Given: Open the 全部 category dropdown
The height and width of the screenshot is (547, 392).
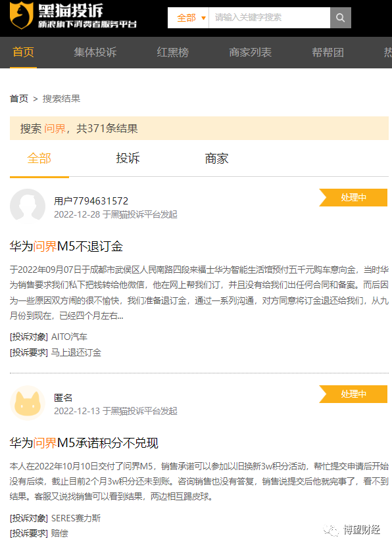Looking at the screenshot, I should pos(188,18).
